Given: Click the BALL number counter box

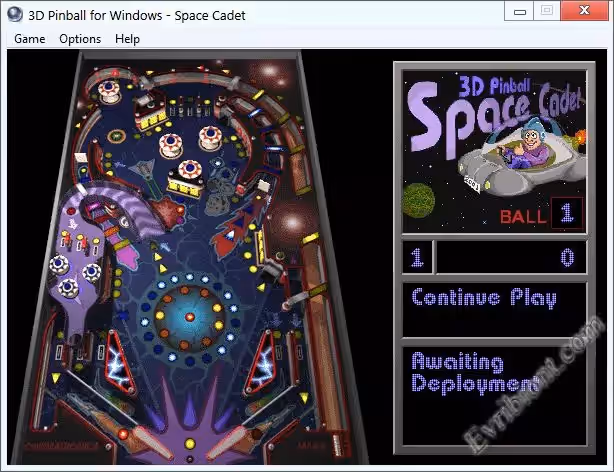Looking at the screenshot, I should tap(566, 213).
